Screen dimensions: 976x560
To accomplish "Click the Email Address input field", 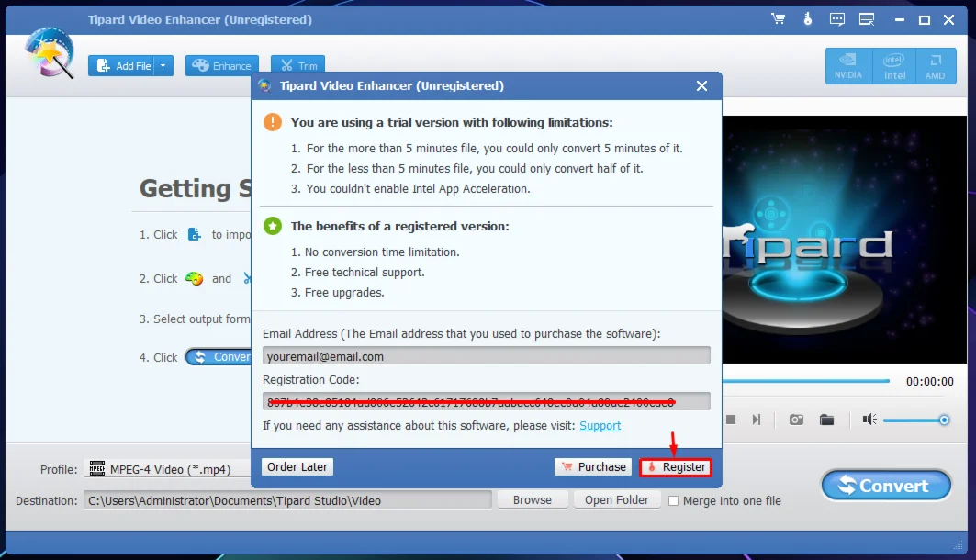I will [x=486, y=356].
